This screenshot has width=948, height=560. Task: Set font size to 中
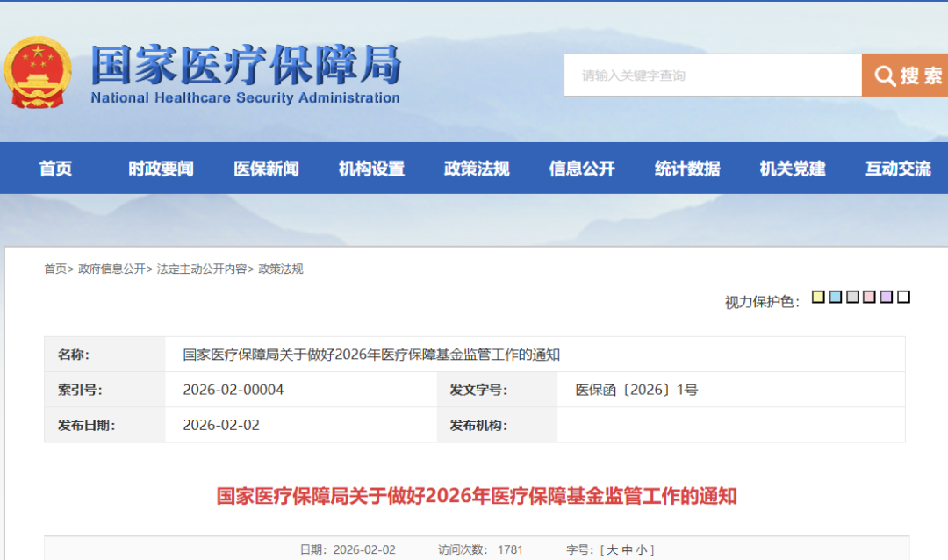(627, 550)
